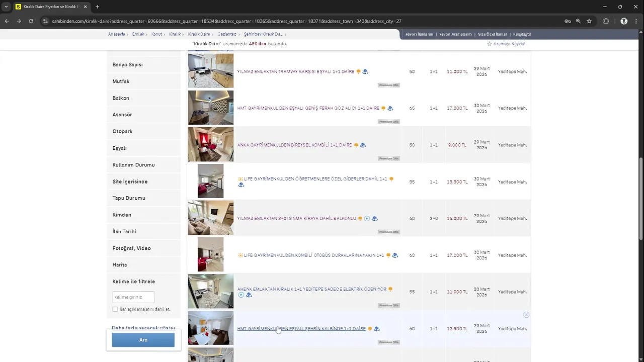
Task: Expand the Site İçerisinde filter
Action: [144, 182]
